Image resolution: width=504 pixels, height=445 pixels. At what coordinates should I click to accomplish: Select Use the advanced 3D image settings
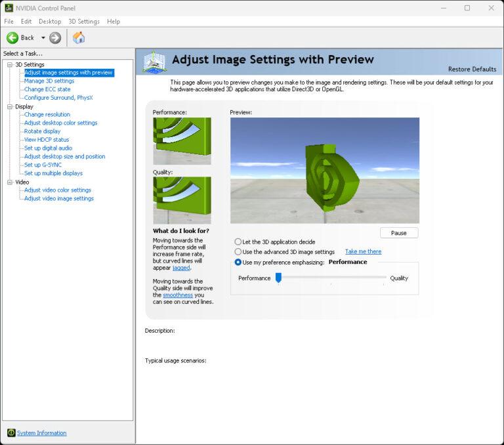tap(238, 252)
